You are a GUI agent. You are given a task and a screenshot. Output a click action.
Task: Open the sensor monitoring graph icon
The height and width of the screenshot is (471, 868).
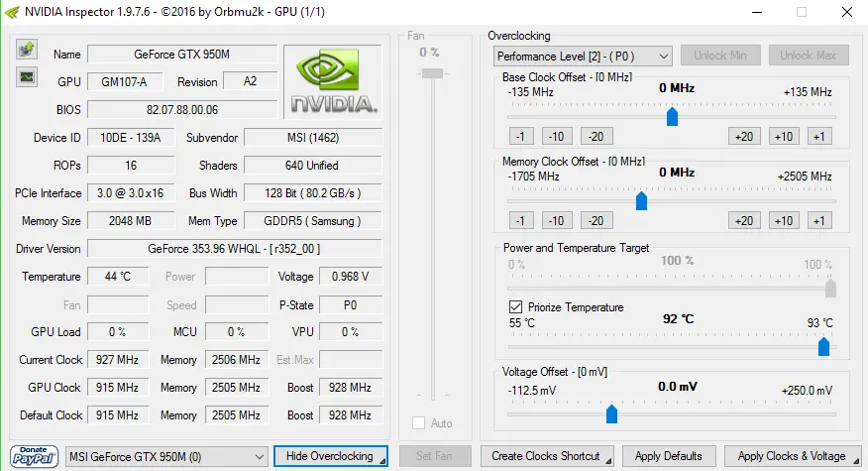click(26, 76)
